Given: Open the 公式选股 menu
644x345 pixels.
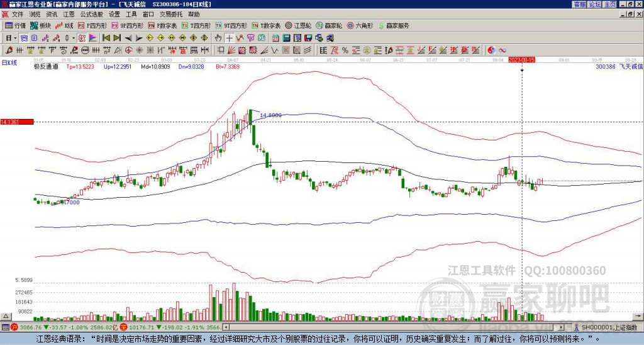Looking at the screenshot, I should click(x=92, y=14).
